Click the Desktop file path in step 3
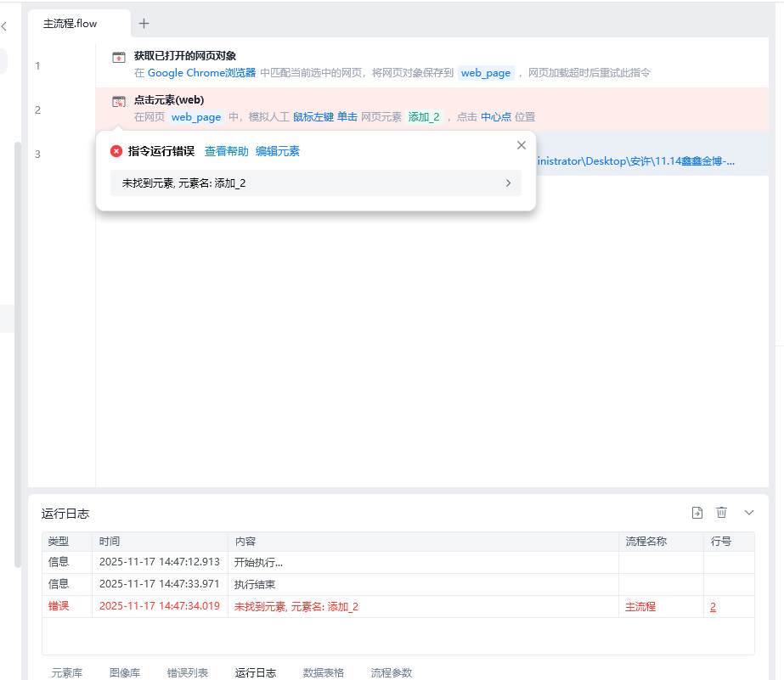The width and height of the screenshot is (784, 680). click(636, 161)
